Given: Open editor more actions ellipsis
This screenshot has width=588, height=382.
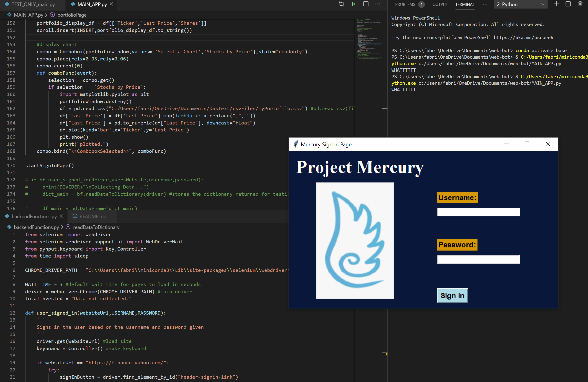Looking at the screenshot, I should coord(378,4).
